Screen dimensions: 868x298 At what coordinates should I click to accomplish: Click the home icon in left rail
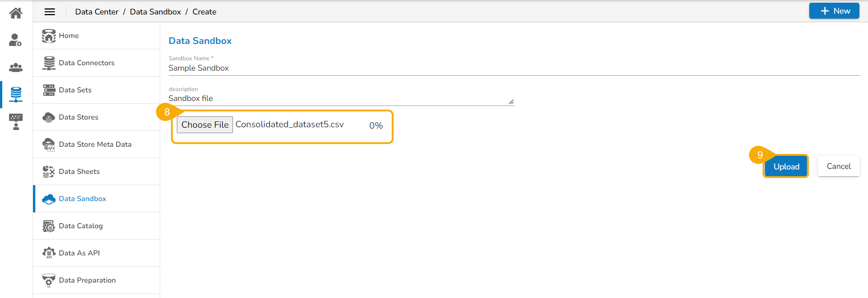16,13
